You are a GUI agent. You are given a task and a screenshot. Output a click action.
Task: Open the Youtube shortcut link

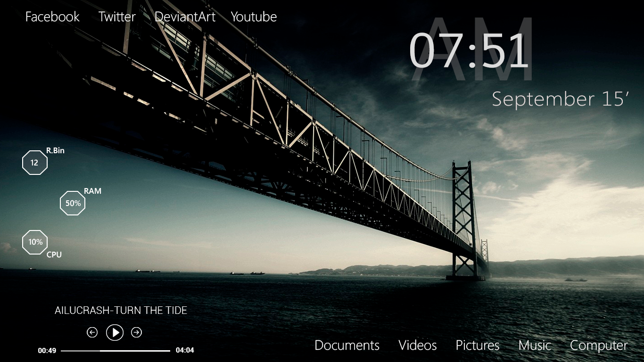254,17
